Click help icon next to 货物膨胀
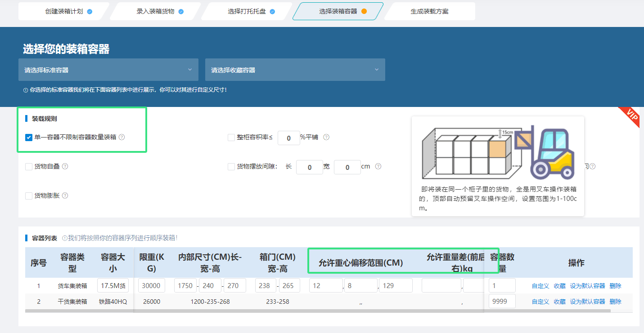 (65, 195)
